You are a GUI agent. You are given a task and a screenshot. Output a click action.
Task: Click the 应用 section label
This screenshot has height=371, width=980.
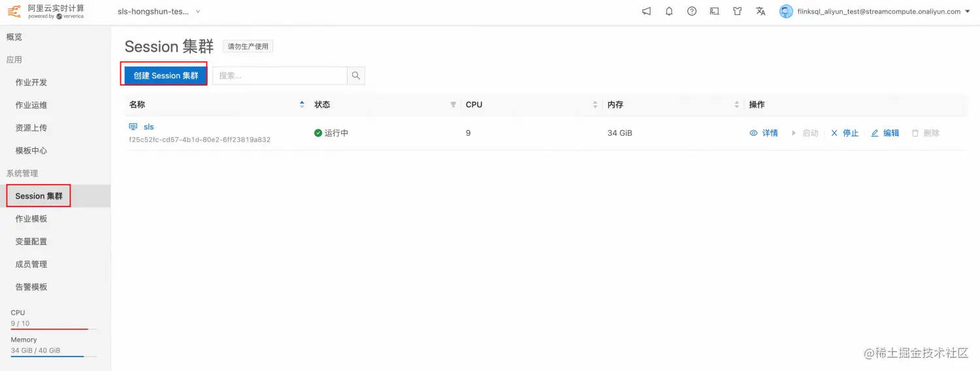14,60
